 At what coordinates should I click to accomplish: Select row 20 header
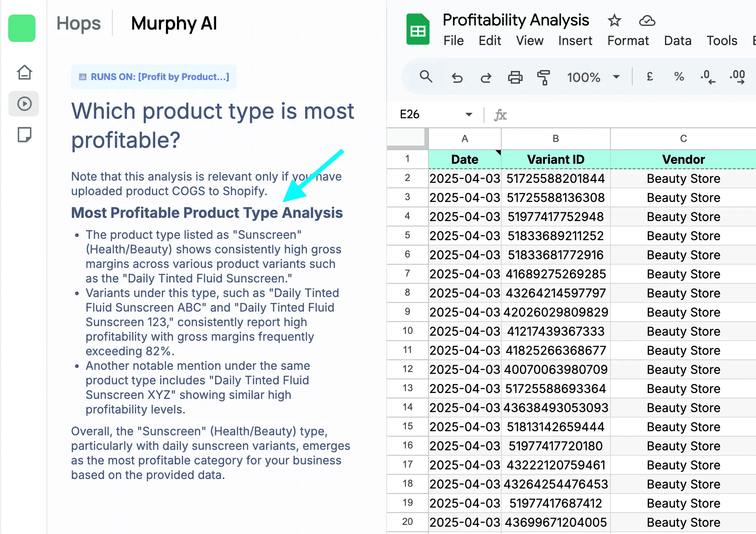tap(408, 522)
